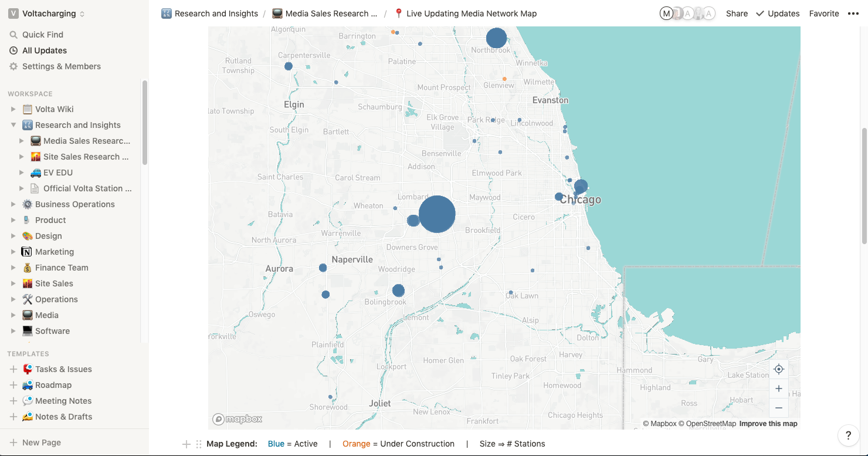
Task: Open Media Sales Research breadcrumb
Action: pyautogui.click(x=324, y=13)
